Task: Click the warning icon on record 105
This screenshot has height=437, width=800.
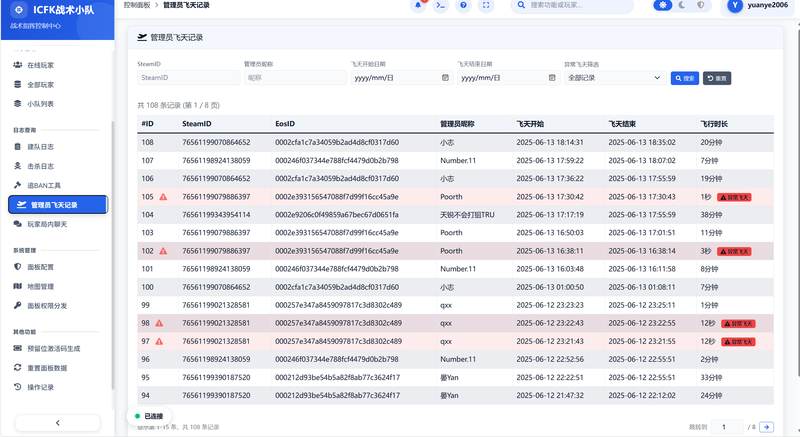Action: coord(162,197)
